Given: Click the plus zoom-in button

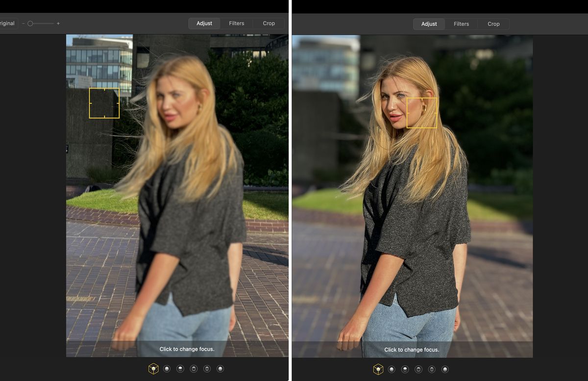Looking at the screenshot, I should coord(58,23).
